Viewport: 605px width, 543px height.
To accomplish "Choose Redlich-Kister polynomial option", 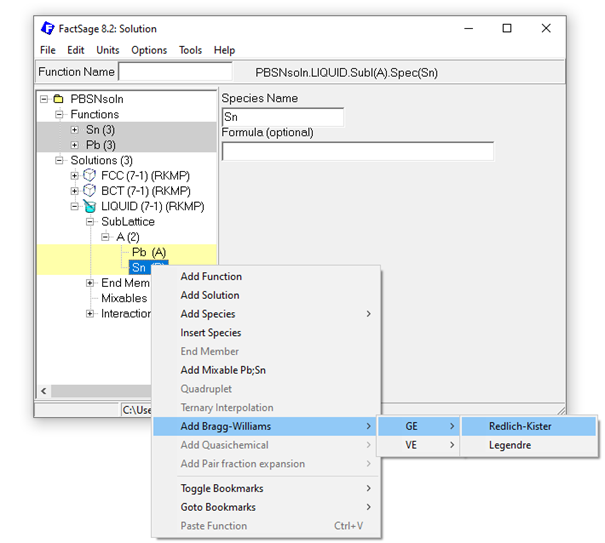I will tap(529, 426).
